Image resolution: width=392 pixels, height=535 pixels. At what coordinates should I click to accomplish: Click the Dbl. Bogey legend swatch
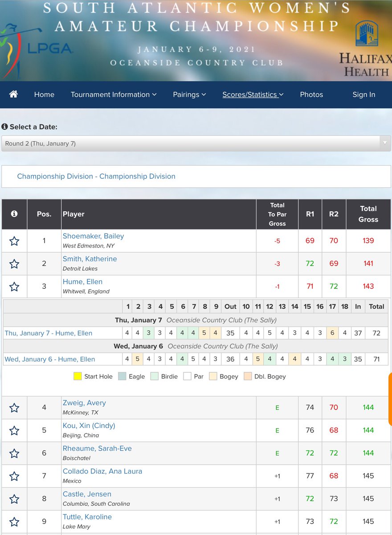[x=247, y=376]
